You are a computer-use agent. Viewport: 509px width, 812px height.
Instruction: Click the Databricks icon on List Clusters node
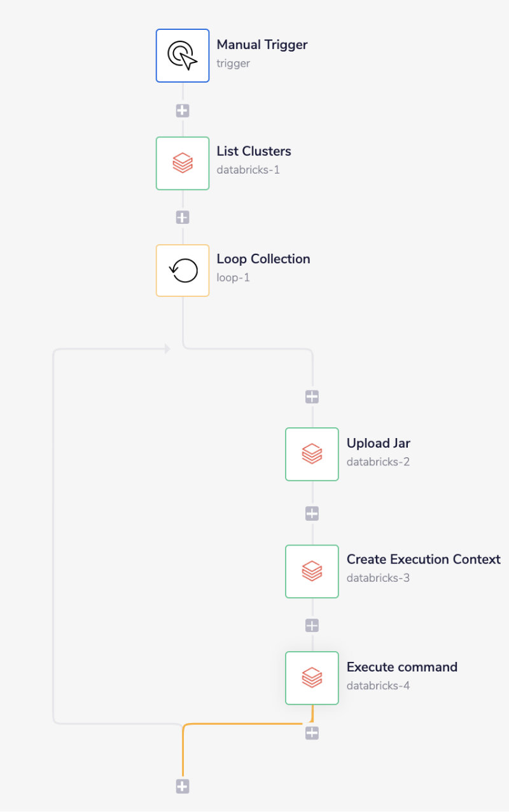(x=183, y=163)
